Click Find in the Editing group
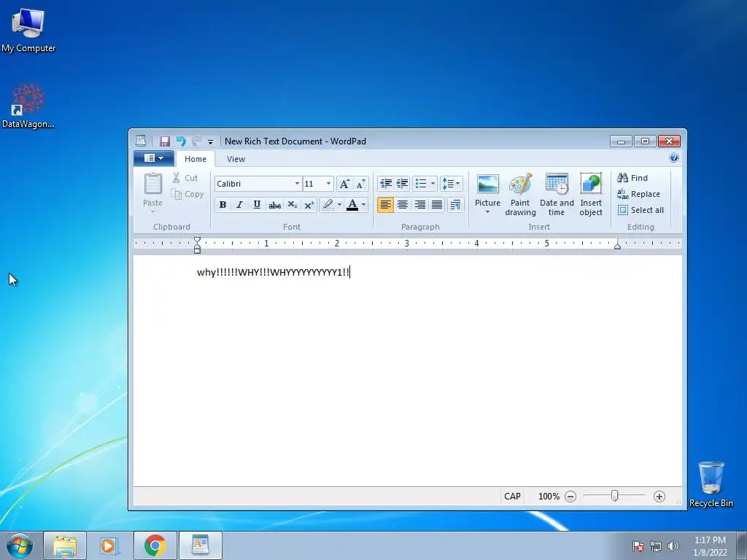The width and height of the screenshot is (747, 560). pyautogui.click(x=632, y=178)
